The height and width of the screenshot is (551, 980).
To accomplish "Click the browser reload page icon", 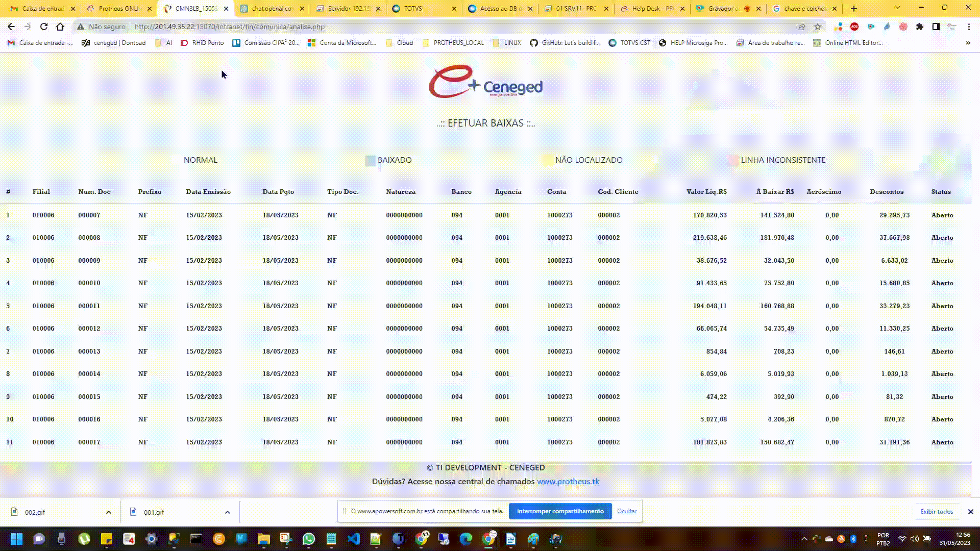I will 44,27.
